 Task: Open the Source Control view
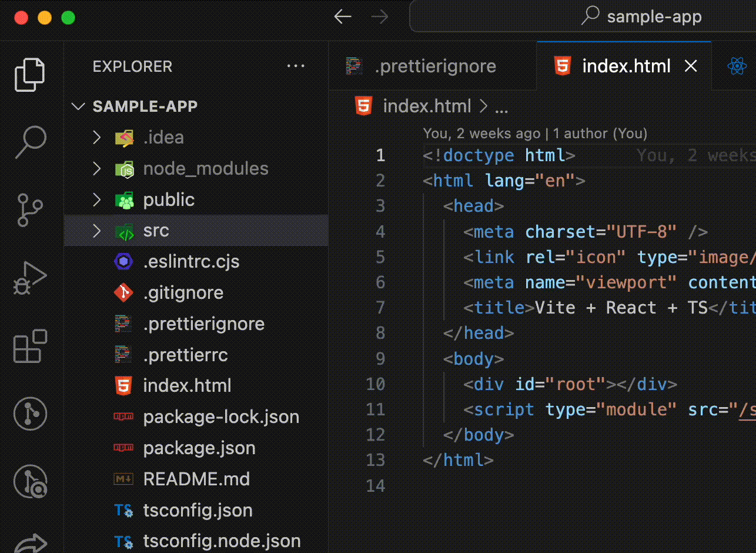29,210
